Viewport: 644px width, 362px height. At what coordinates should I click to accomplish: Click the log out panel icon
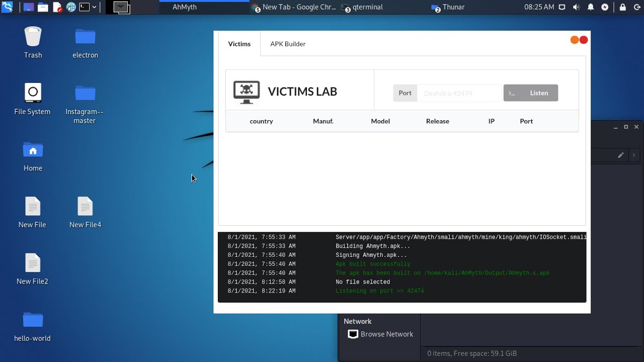tap(636, 7)
